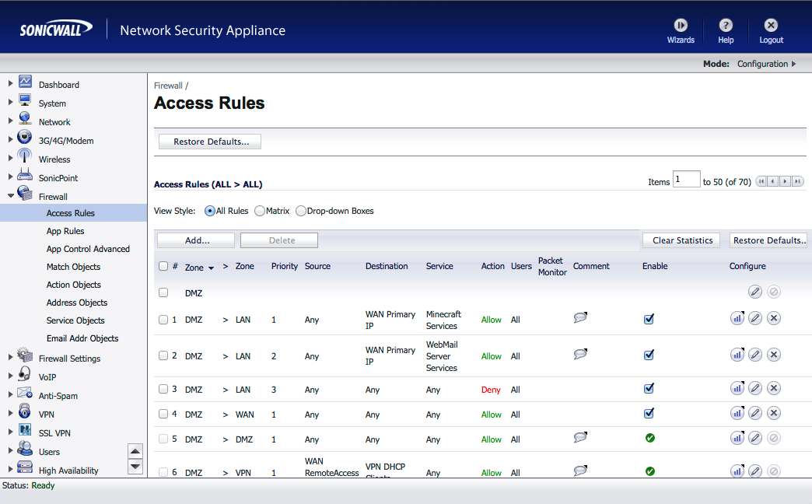Open Match Objects page
The image size is (812, 504).
74,267
